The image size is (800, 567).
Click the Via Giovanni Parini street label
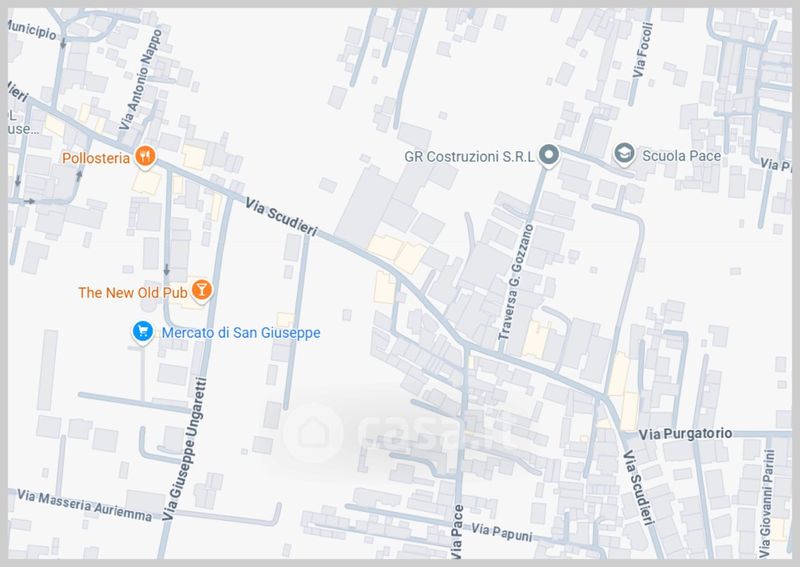point(767,504)
